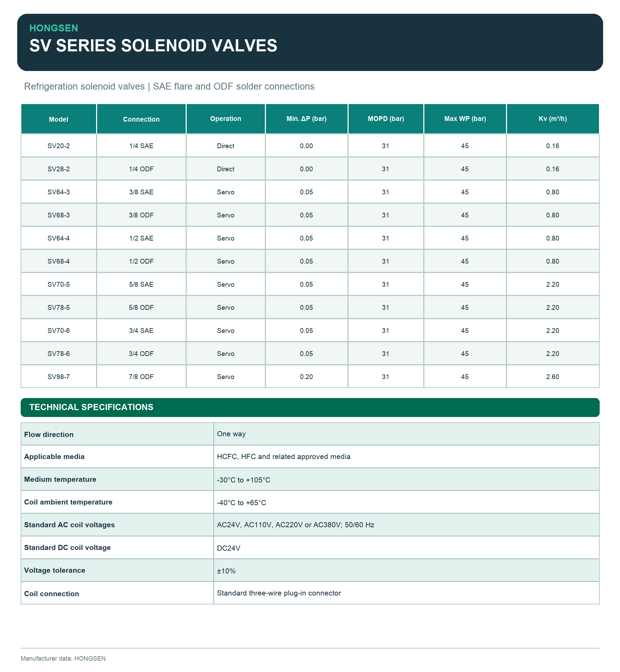The height and width of the screenshot is (672, 620).
Task: Select the Applicable media value text
Action: pyautogui.click(x=283, y=457)
